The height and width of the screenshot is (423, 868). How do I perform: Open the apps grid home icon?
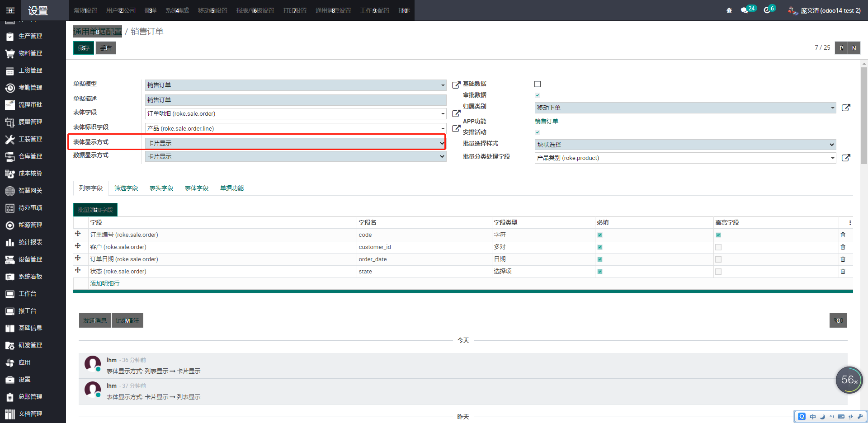coord(10,10)
